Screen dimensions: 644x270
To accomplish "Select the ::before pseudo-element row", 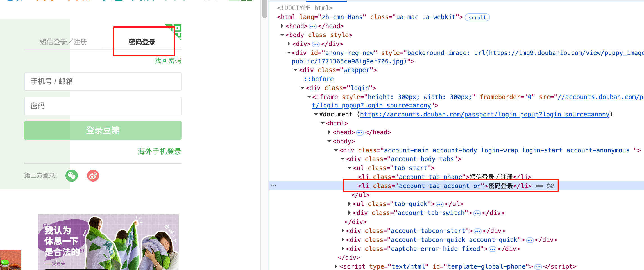I will pos(319,79).
